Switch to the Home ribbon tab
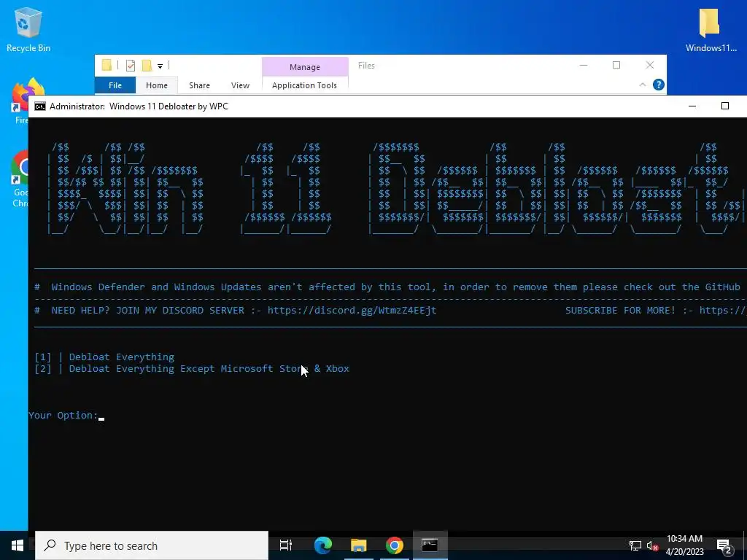This screenshot has width=747, height=560. [157, 85]
